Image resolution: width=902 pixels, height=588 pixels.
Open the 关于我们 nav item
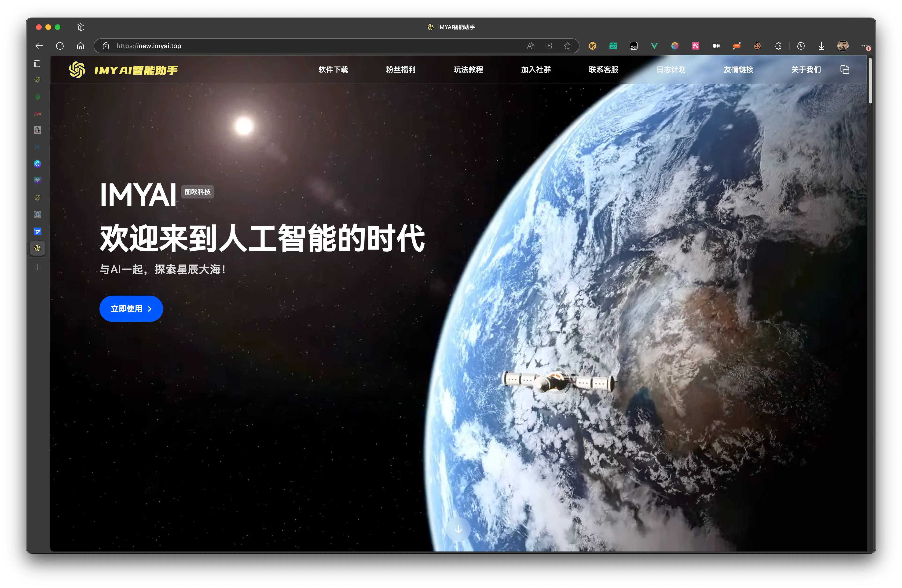[806, 70]
